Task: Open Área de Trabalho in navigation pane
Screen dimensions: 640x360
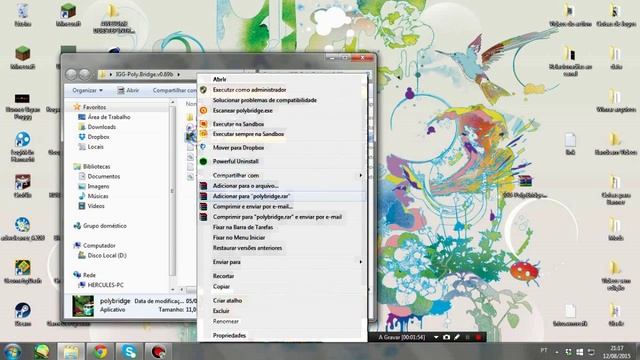Action: [109, 117]
